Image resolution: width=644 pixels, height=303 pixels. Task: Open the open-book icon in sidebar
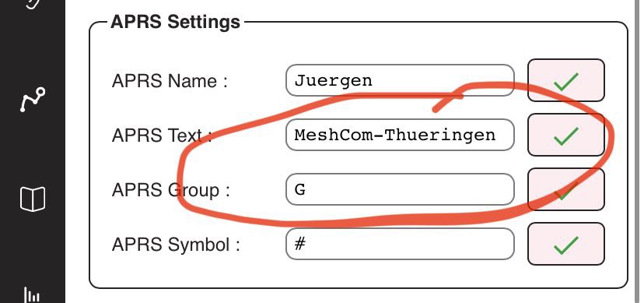[x=33, y=199]
